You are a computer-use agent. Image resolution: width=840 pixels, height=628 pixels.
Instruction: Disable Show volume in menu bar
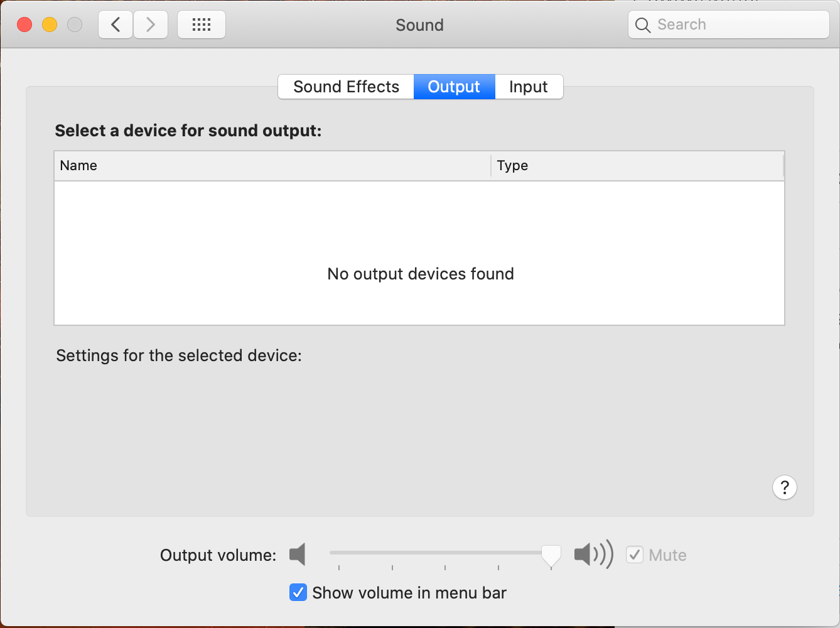[298, 592]
